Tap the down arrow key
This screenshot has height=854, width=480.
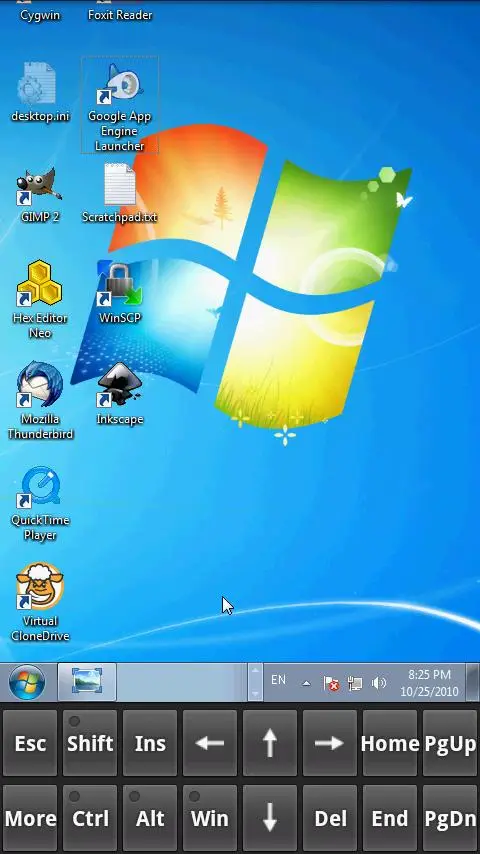270,818
